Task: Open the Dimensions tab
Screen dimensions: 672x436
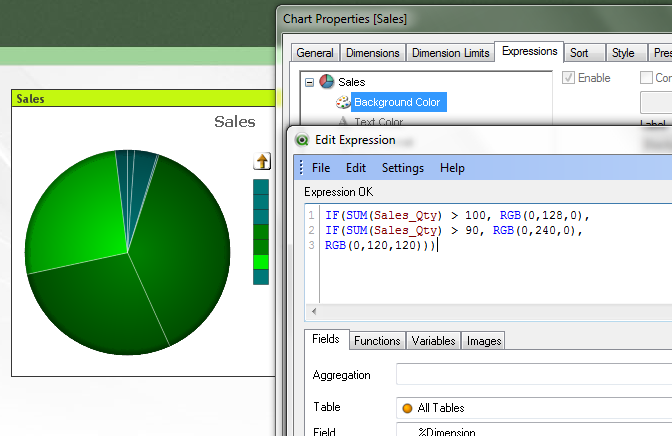Action: (373, 53)
